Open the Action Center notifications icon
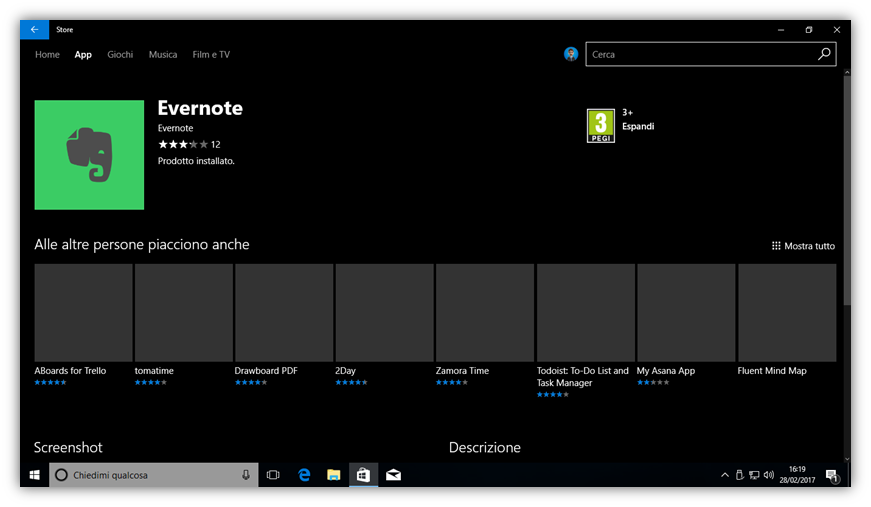The height and width of the screenshot is (507, 871). [832, 475]
